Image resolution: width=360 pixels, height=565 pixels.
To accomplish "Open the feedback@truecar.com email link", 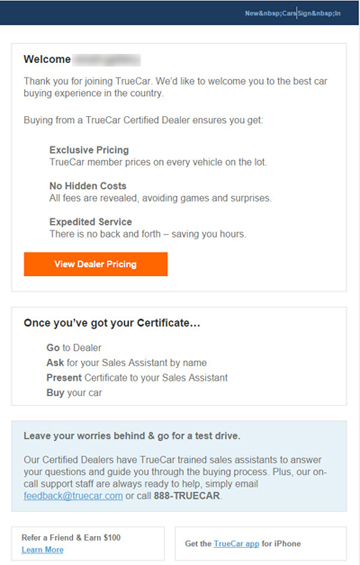I will click(73, 496).
